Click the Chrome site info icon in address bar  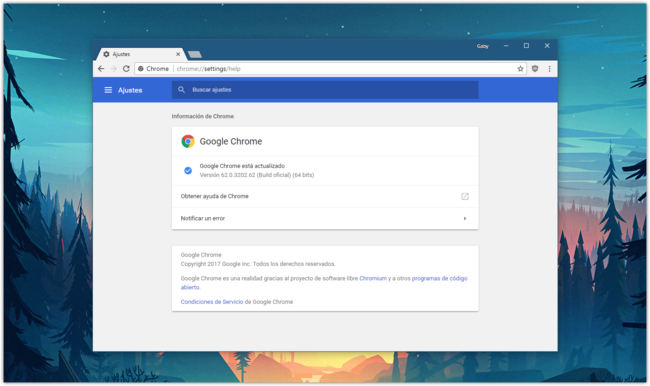[141, 69]
